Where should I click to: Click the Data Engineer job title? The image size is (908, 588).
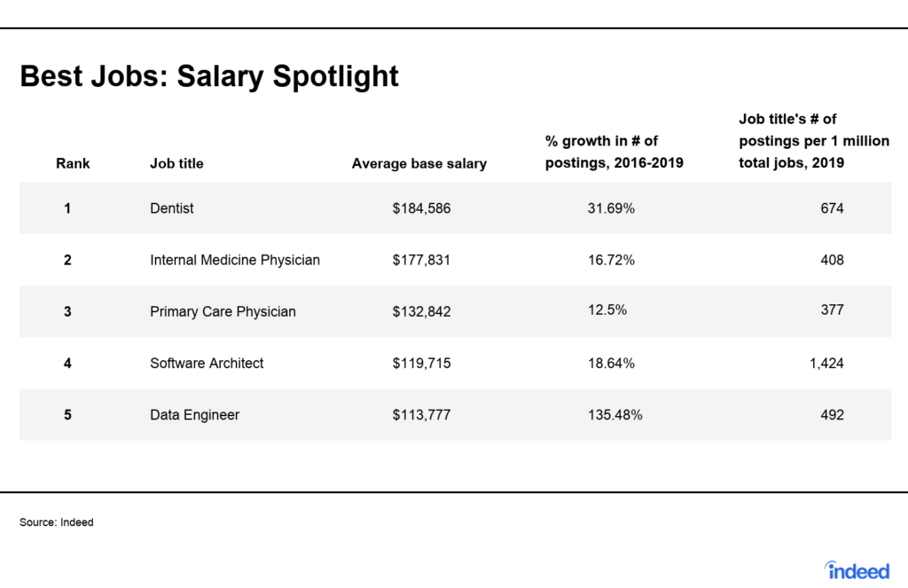194,415
